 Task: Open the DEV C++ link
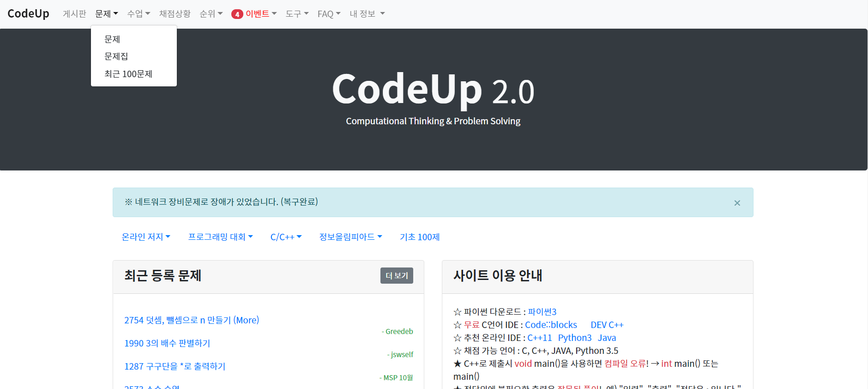[x=607, y=325]
